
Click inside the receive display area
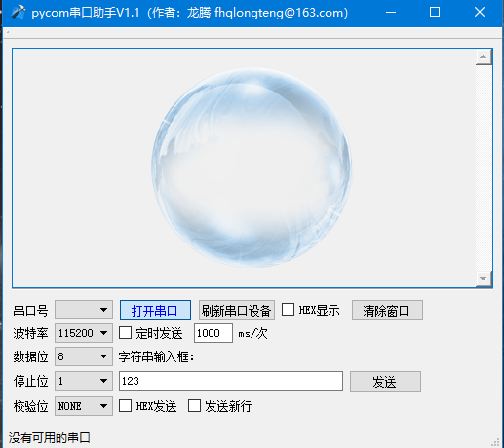pos(244,168)
